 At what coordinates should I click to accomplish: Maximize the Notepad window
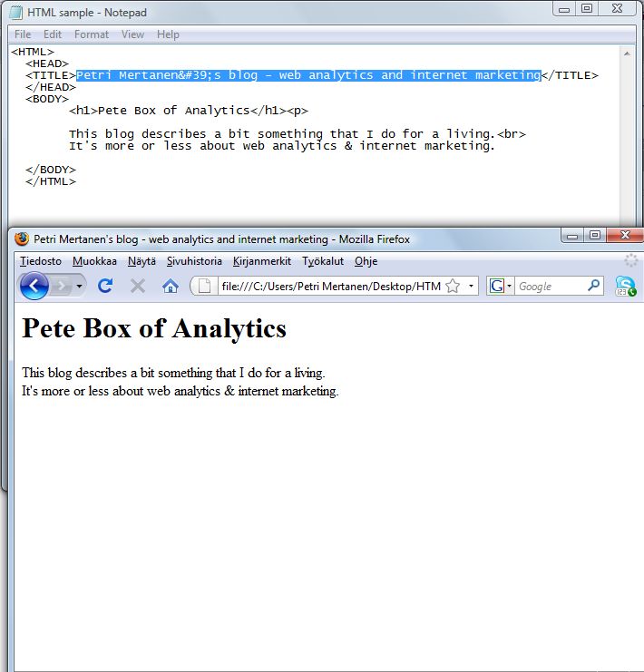[587, 8]
